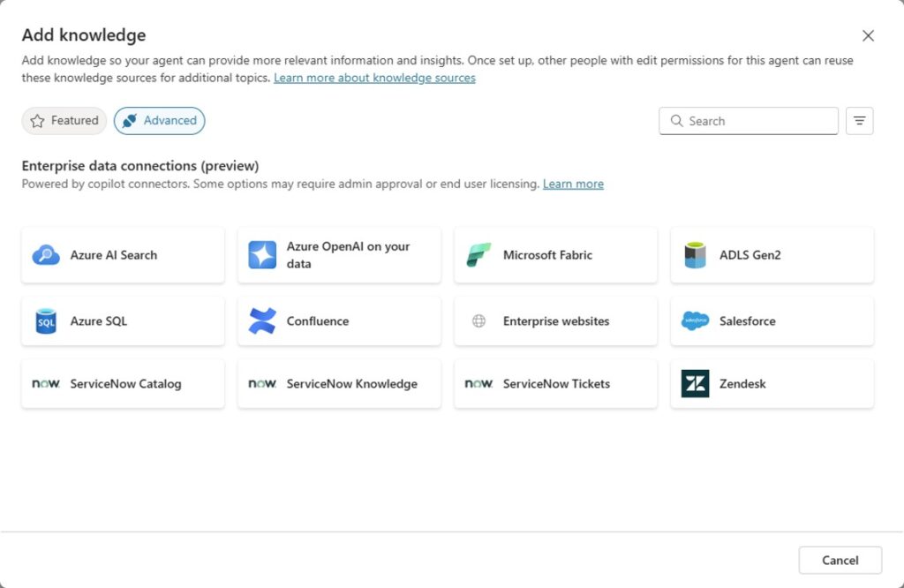The image size is (904, 588).
Task: Open Learn more about knowledge sources
Action: point(373,77)
